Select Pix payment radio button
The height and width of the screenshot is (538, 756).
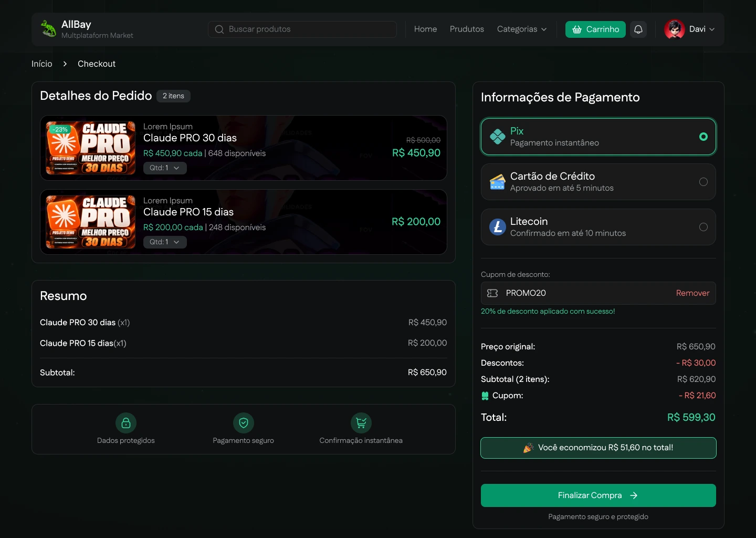point(703,137)
